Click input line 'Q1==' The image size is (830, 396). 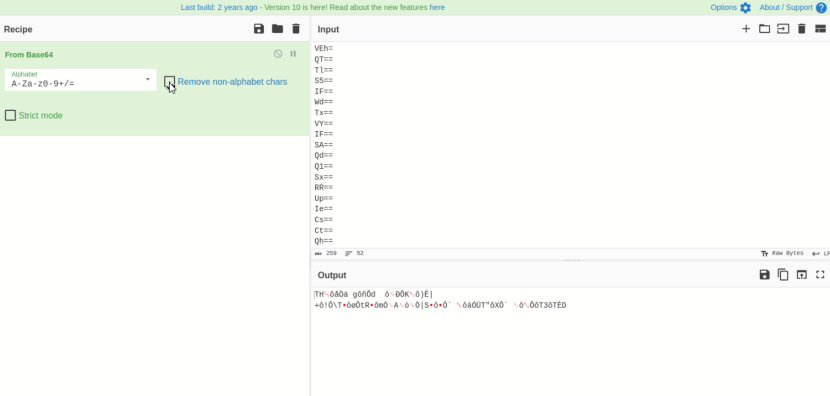click(323, 166)
